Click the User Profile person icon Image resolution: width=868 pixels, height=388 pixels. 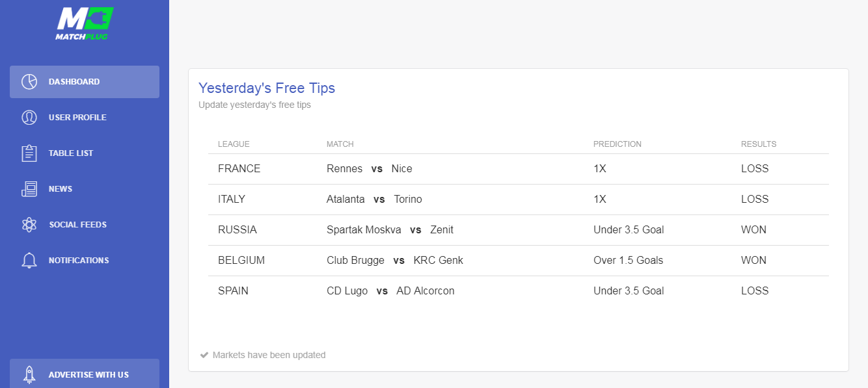click(29, 118)
